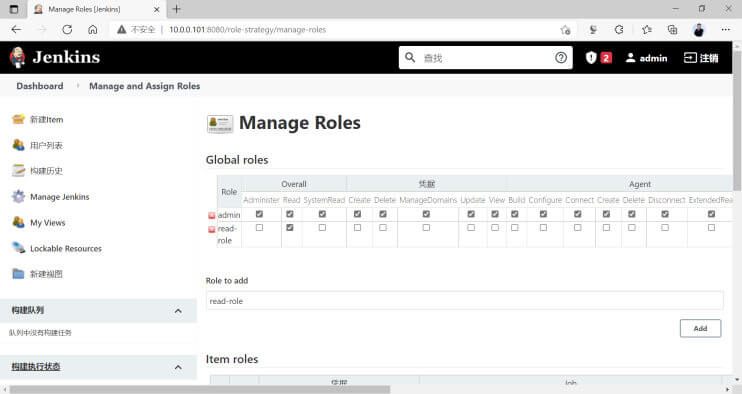This screenshot has width=742, height=394.
Task: Delete the admin role via red icon
Action: [x=212, y=216]
